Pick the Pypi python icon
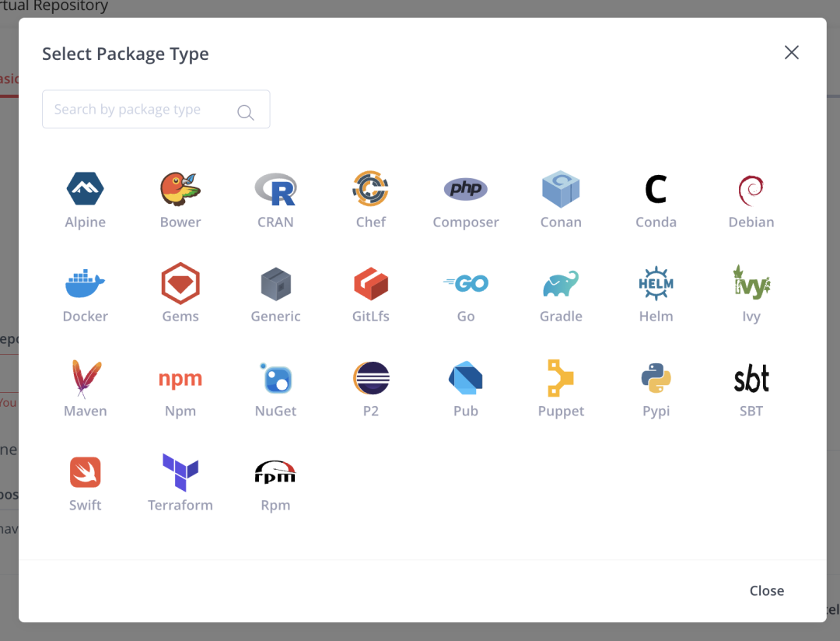 pyautogui.click(x=656, y=378)
